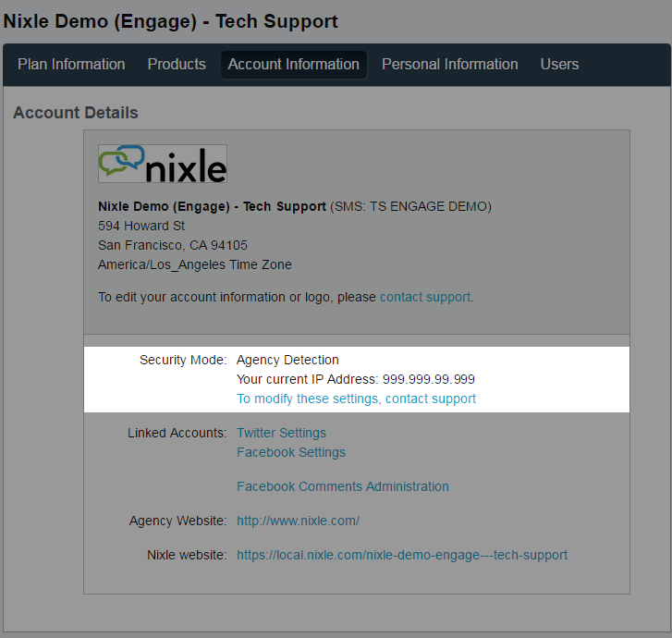Viewport: 672px width, 638px height.
Task: Visit the http://www.nixle.com/ agency website link
Action: pos(298,521)
